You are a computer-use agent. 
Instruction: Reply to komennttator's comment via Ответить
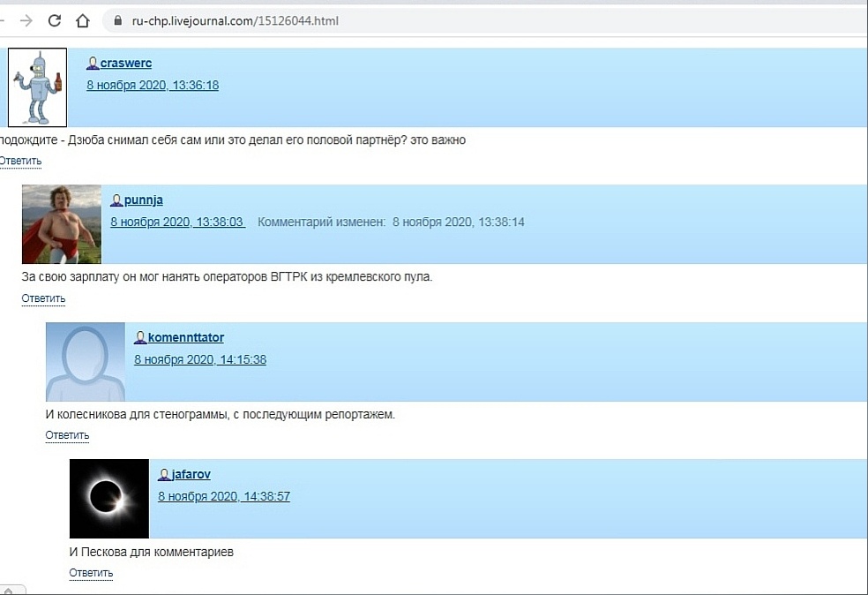coord(67,435)
